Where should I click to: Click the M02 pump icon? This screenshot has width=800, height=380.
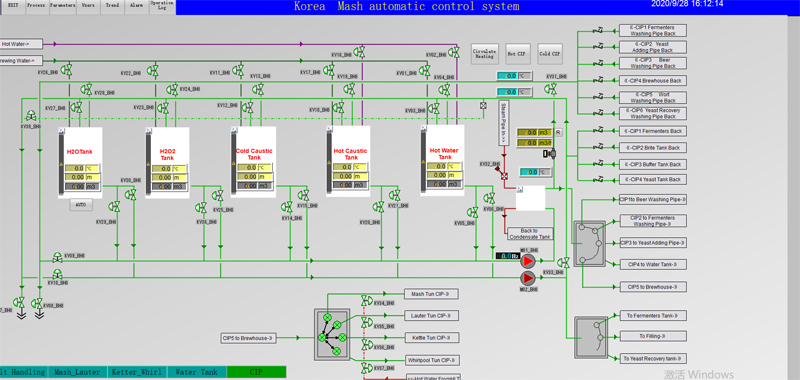[x=527, y=278]
